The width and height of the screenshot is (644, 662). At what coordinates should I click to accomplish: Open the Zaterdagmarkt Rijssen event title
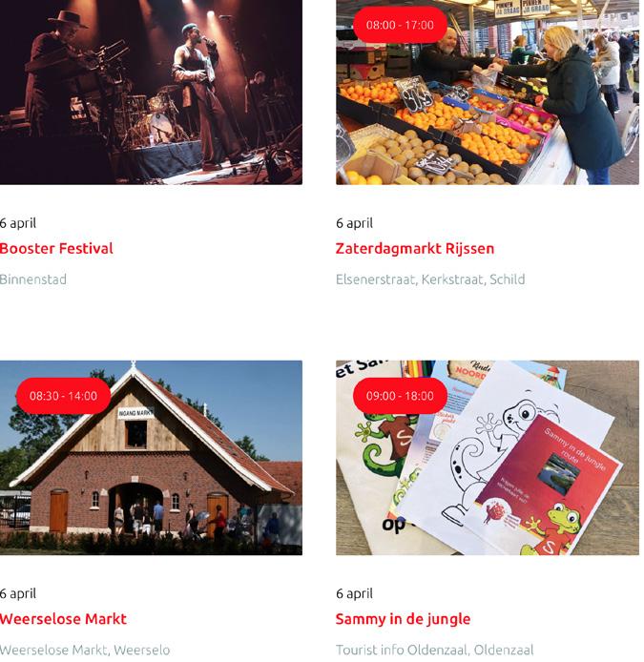(415, 248)
